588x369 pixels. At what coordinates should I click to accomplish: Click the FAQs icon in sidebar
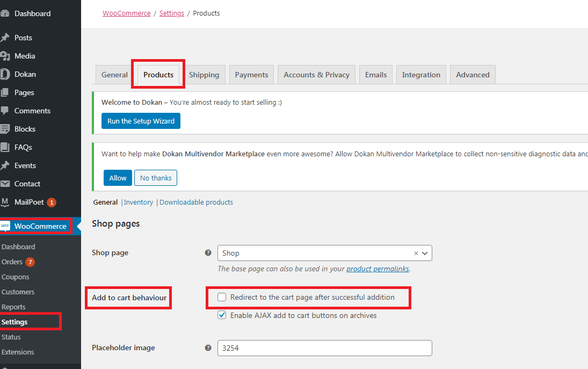[4, 147]
